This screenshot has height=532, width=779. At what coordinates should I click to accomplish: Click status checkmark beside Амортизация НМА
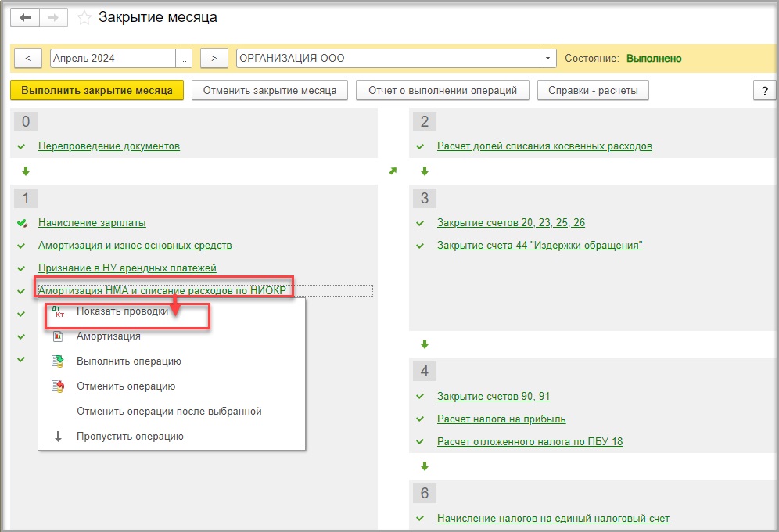[21, 291]
